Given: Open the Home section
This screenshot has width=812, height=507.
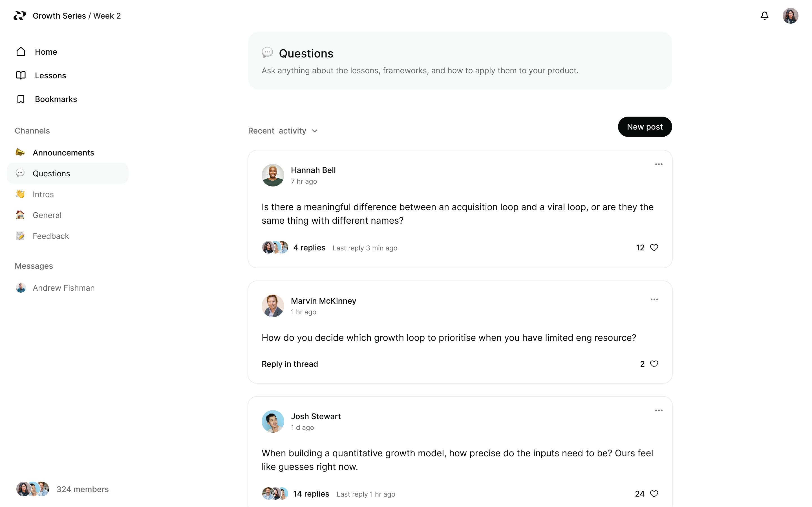Looking at the screenshot, I should 46,52.
